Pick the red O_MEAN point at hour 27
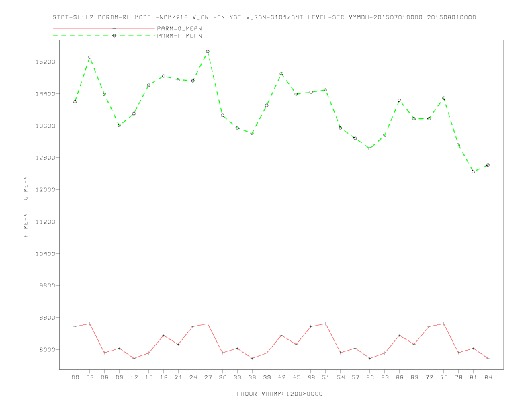The width and height of the screenshot is (532, 411). [208, 324]
